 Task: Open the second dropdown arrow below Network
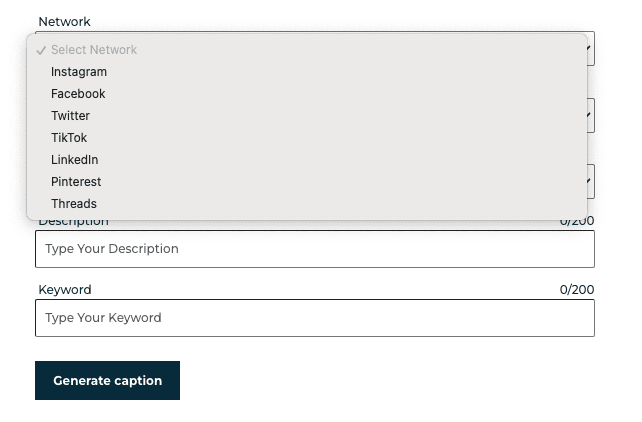(x=590, y=115)
